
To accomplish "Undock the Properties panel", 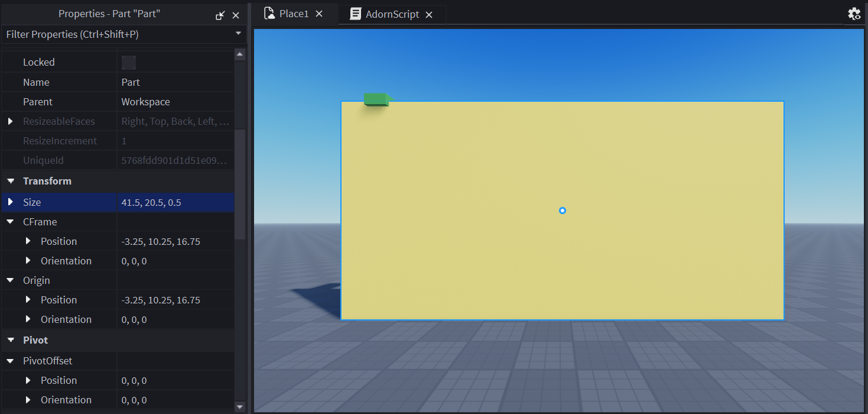I will tap(220, 15).
